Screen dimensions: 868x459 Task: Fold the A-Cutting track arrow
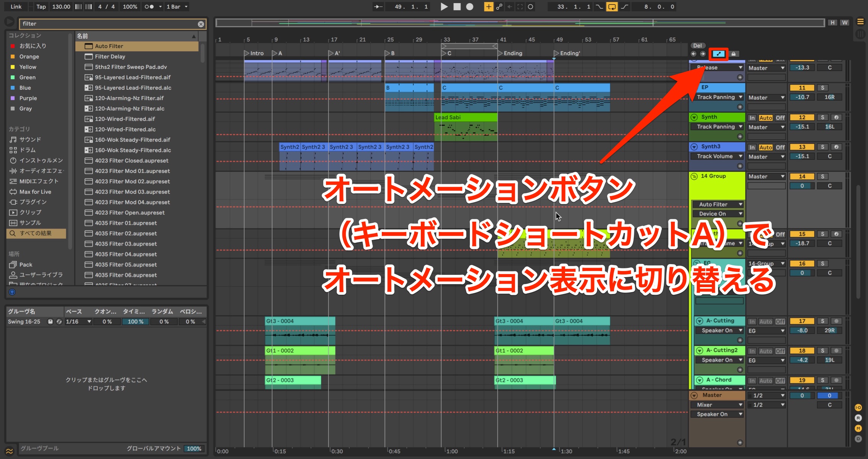click(x=699, y=321)
